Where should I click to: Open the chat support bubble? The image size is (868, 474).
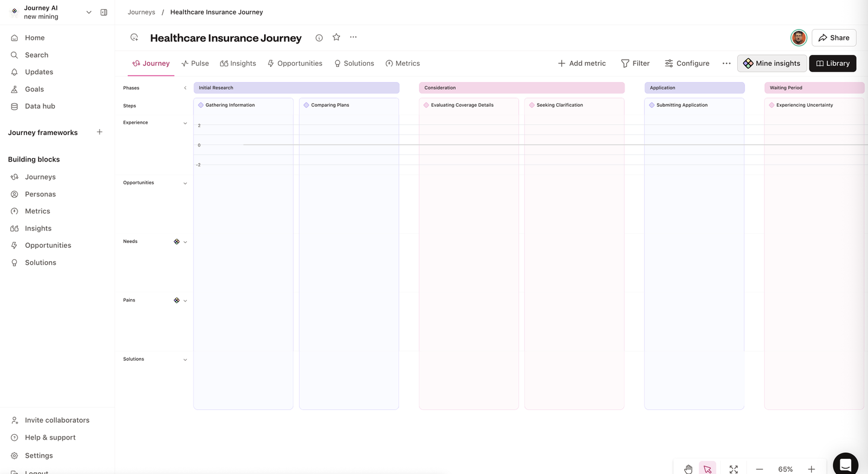click(845, 464)
